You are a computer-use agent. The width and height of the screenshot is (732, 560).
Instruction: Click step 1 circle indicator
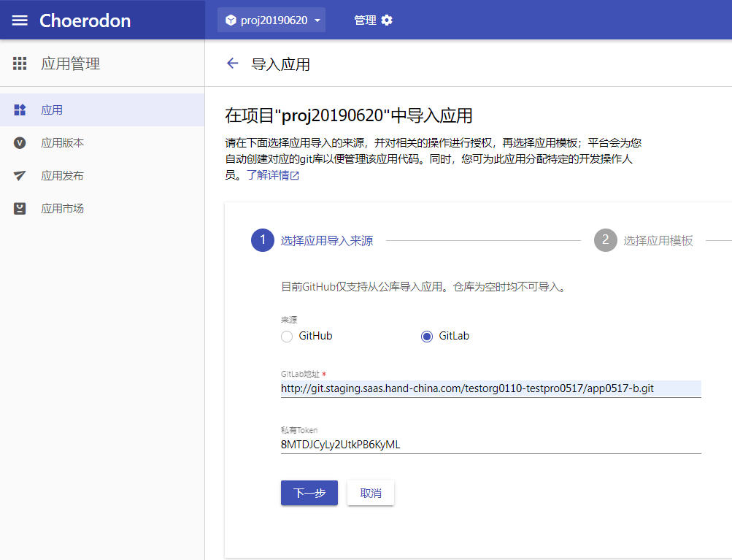point(262,240)
